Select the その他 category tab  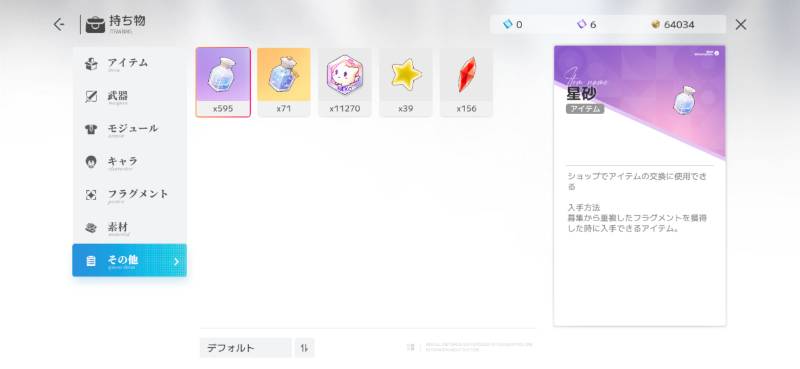[x=130, y=260]
